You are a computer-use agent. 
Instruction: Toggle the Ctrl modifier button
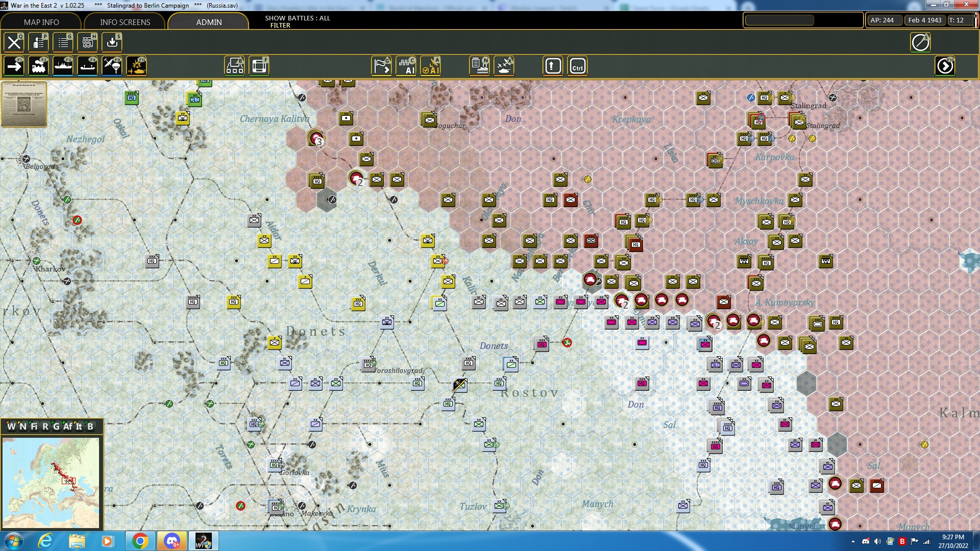[x=577, y=65]
